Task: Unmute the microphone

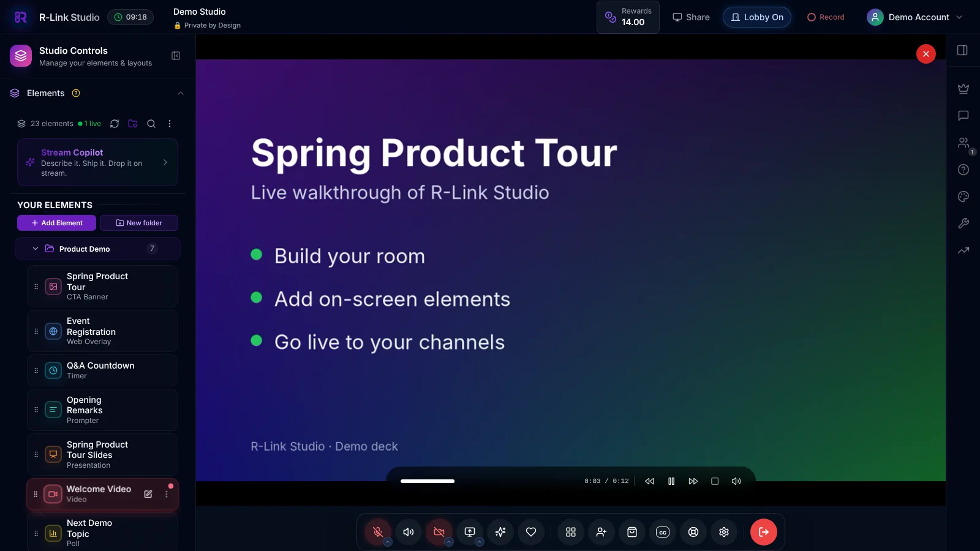Action: 378,532
